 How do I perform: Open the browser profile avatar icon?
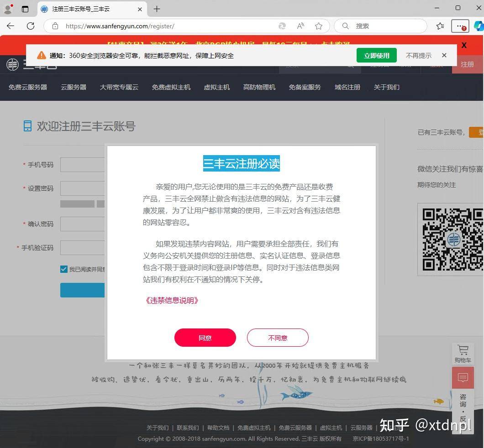[8, 9]
